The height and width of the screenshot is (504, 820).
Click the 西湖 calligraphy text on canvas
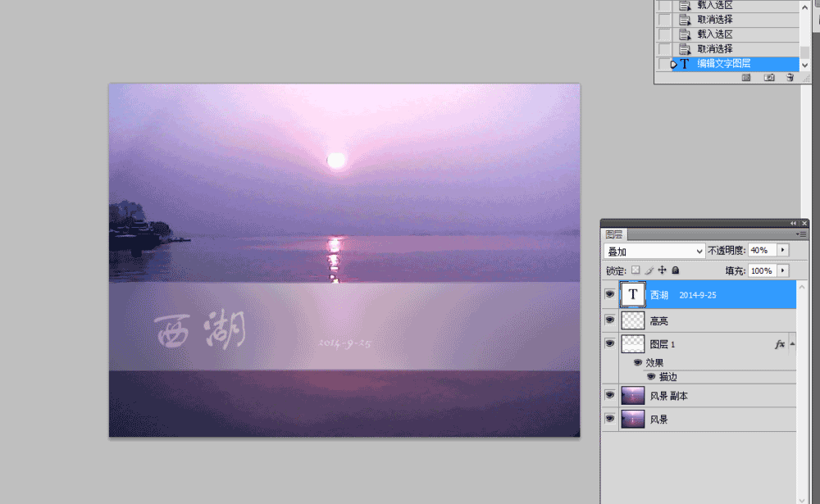tap(200, 329)
